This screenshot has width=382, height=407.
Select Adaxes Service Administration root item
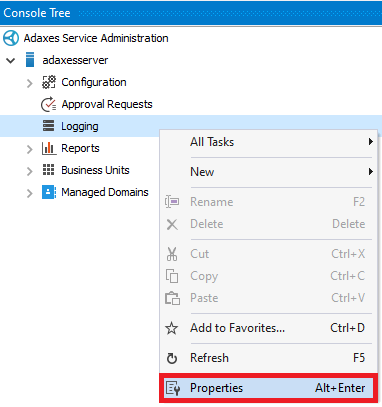(96, 38)
